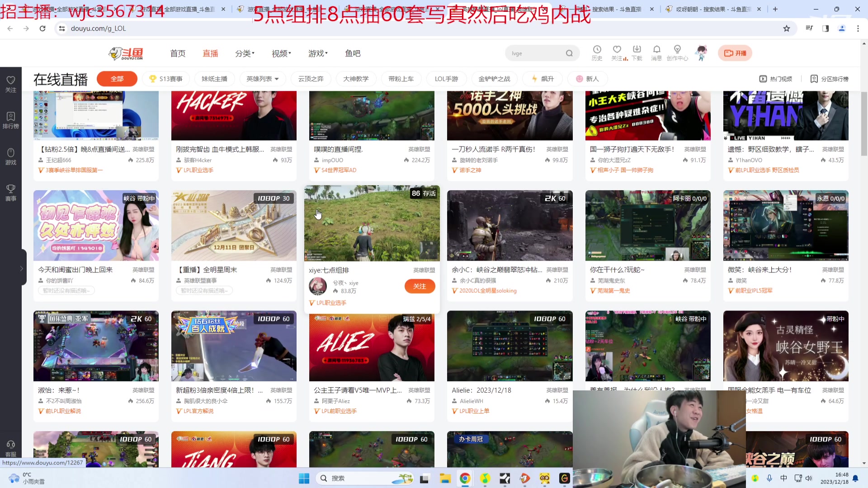Click 关注 button on xiye stream card
This screenshot has width=868, height=488.
pyautogui.click(x=420, y=286)
